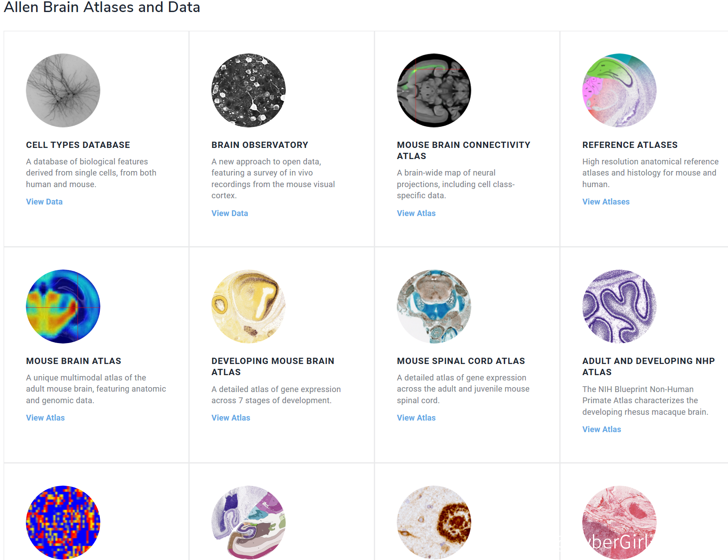Click View Data under Cell Types Database
This screenshot has width=728, height=560.
click(x=44, y=202)
